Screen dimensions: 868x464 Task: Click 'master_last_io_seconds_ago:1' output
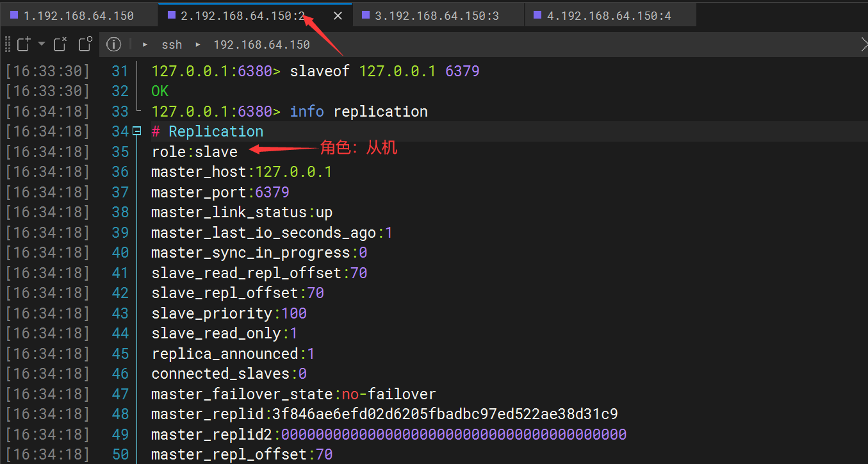tap(272, 233)
